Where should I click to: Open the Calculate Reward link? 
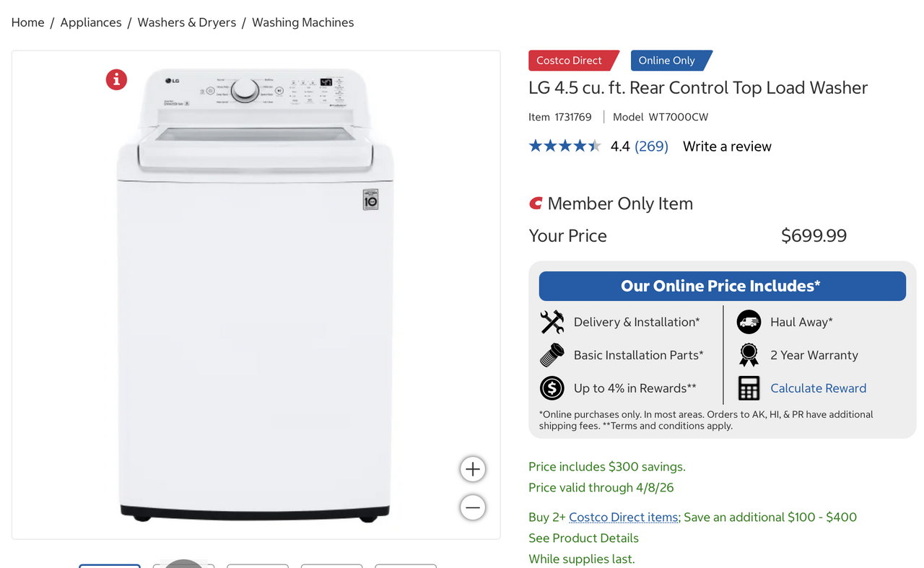click(x=818, y=388)
